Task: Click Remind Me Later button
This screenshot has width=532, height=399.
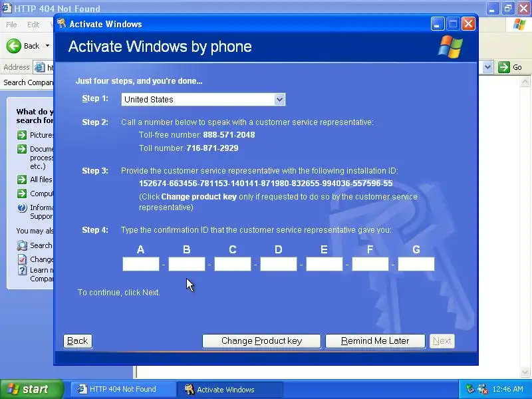Action: tap(375, 341)
